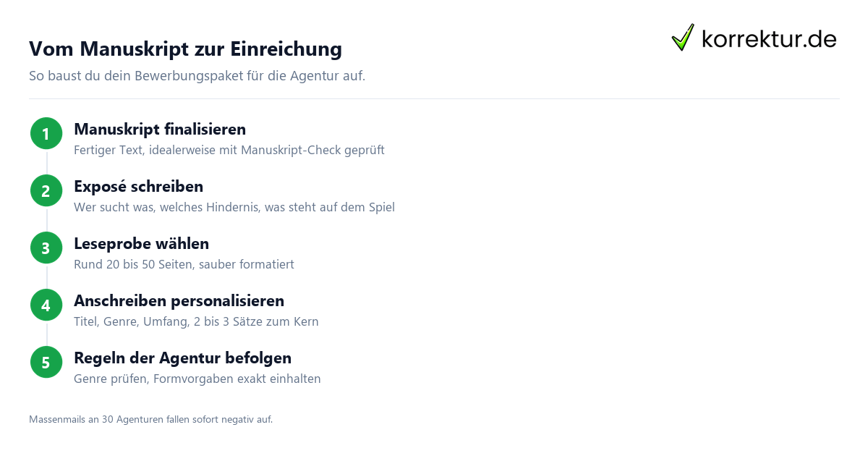Select the Anschreiben personalisieren heading

179,301
